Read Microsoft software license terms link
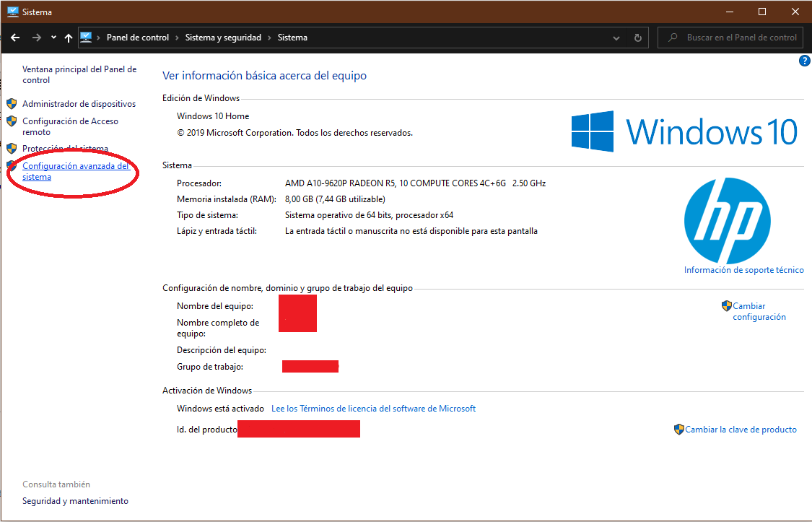Viewport: 812px width, 522px height. (x=373, y=409)
